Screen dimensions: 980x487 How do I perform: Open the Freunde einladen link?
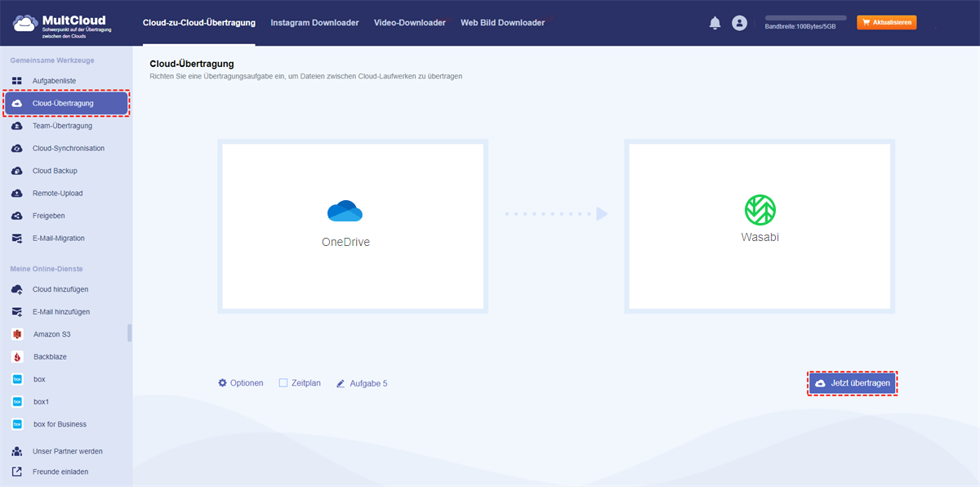(60, 471)
